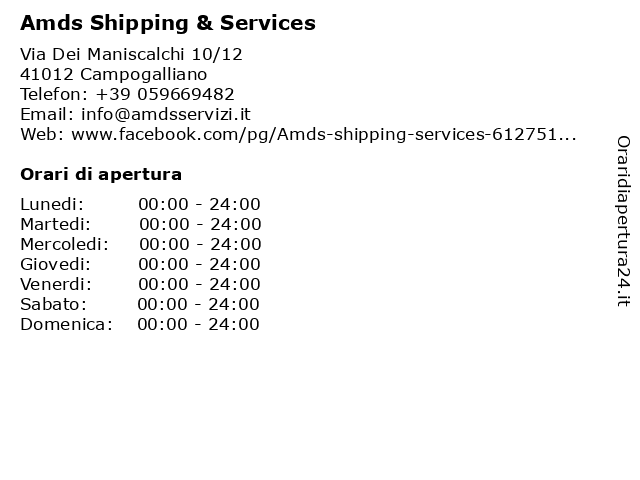Click the Lunedi hours 00:00 - 24:00
640x480 pixels.
tap(199, 204)
